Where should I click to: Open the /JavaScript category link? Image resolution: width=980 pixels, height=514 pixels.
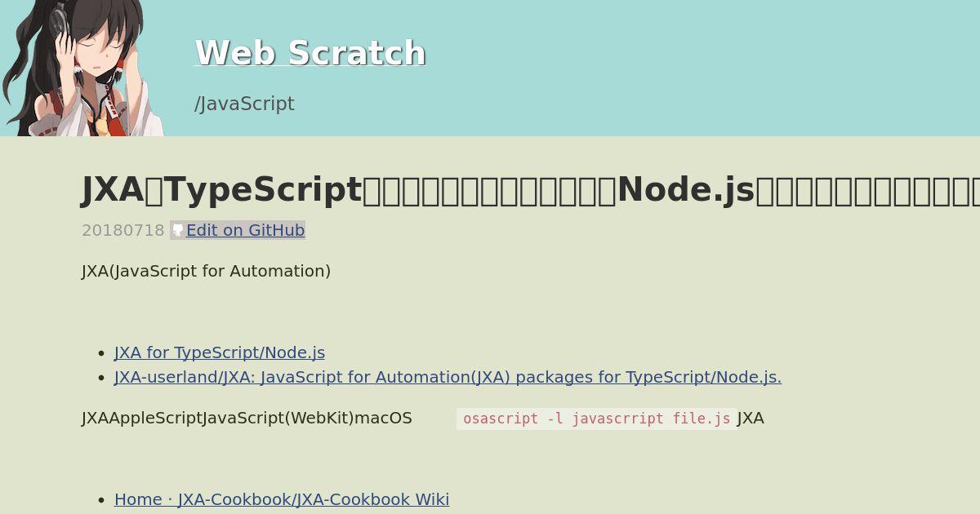coord(244,104)
